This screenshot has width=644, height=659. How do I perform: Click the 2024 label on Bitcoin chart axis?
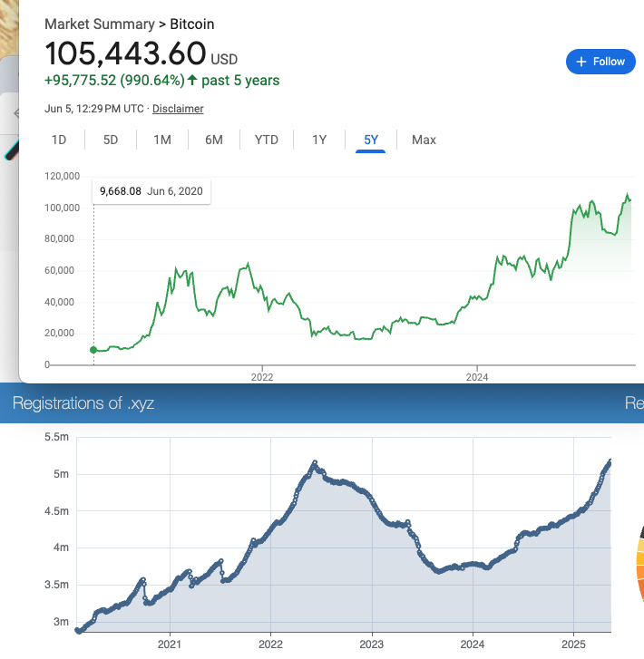477,377
